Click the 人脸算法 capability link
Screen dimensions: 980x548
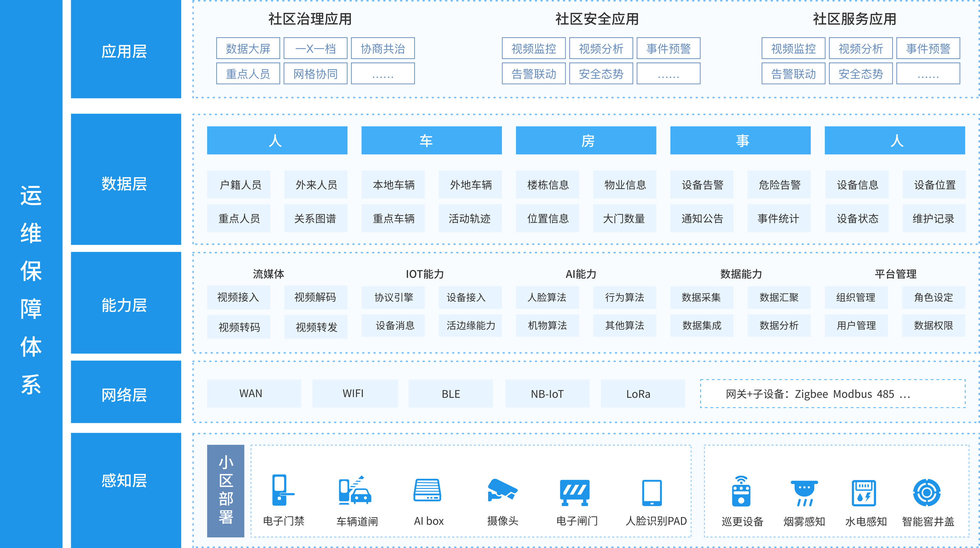click(x=547, y=298)
